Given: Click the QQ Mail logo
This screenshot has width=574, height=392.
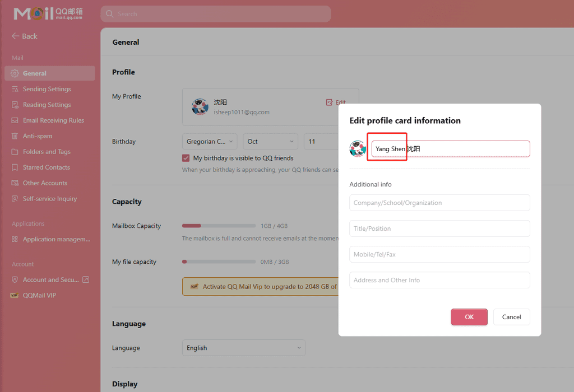Looking at the screenshot, I should click(x=48, y=13).
